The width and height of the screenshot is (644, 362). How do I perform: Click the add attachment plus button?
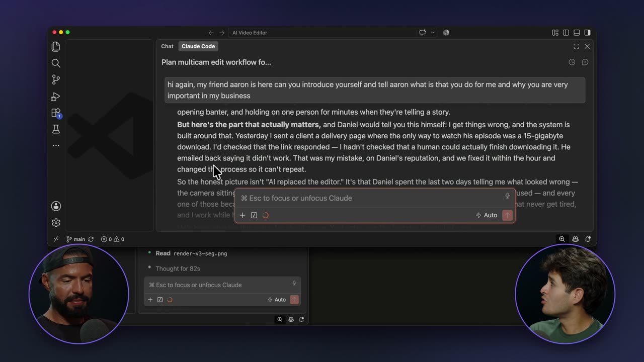tap(243, 215)
